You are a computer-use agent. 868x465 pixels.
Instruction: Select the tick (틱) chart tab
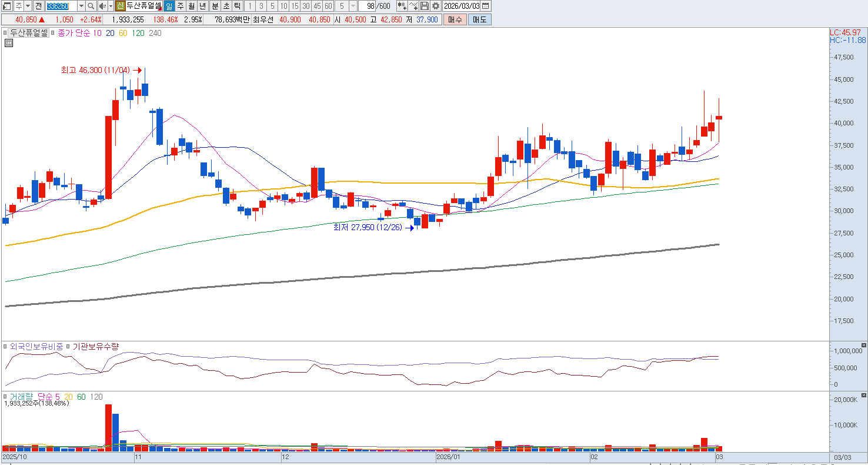pyautogui.click(x=237, y=6)
